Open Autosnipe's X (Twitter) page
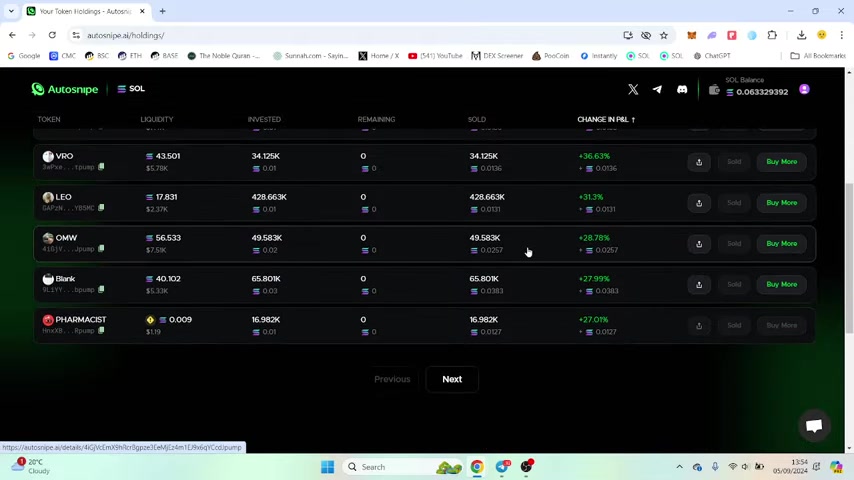 (633, 89)
